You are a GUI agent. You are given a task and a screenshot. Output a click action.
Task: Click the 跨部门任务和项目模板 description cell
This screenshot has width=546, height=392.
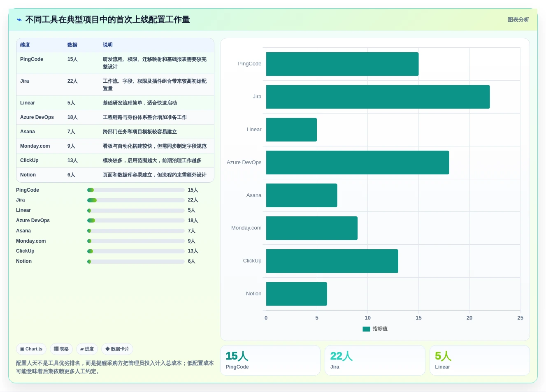pos(140,132)
